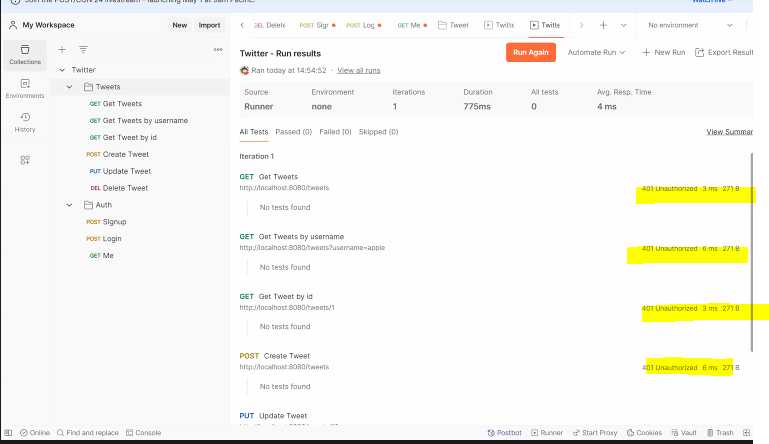Select the Failed (0) filter tab
Image resolution: width=769 pixels, height=444 pixels.
click(335, 132)
